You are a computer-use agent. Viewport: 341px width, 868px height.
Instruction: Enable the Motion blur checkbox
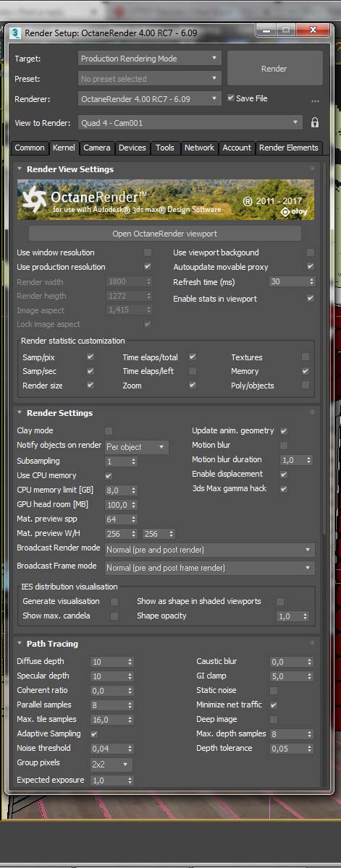tap(284, 446)
